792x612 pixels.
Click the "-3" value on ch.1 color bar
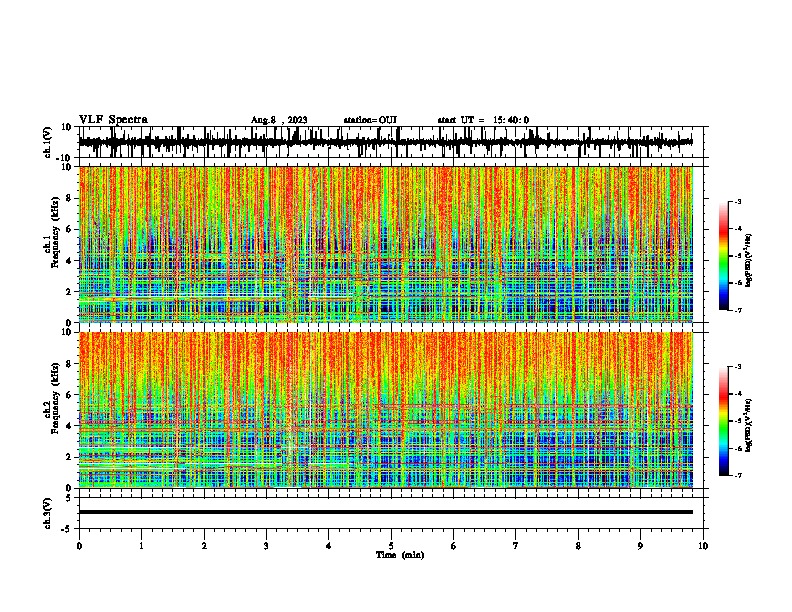pyautogui.click(x=737, y=201)
